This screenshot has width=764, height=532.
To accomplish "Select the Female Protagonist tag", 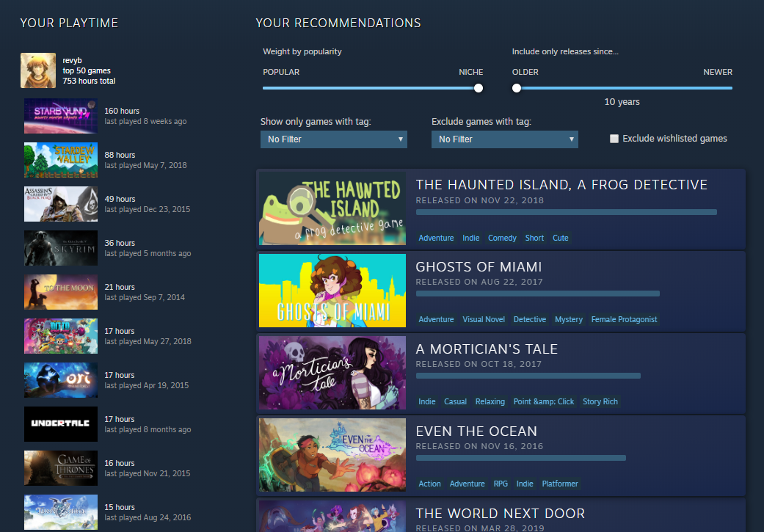I will 624,319.
